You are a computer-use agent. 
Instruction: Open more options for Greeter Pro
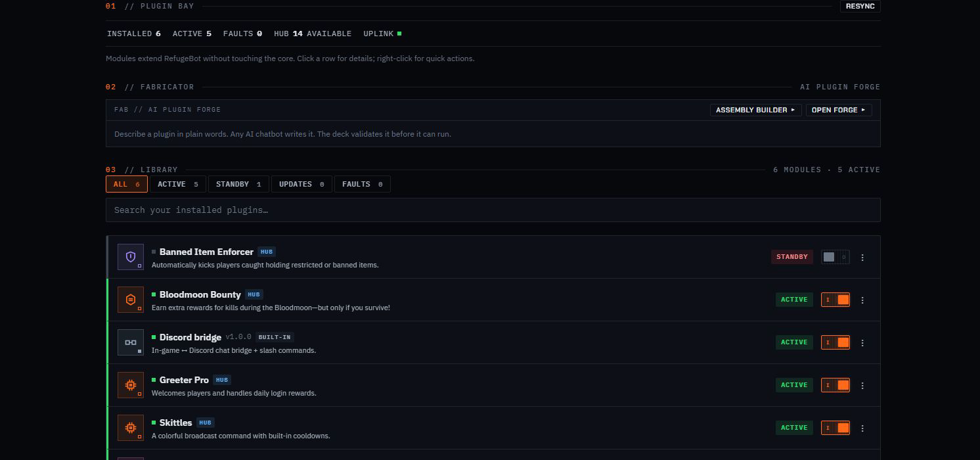coord(862,385)
